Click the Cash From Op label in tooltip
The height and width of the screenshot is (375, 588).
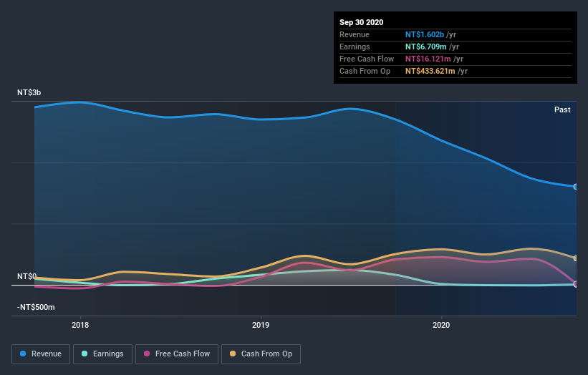365,71
